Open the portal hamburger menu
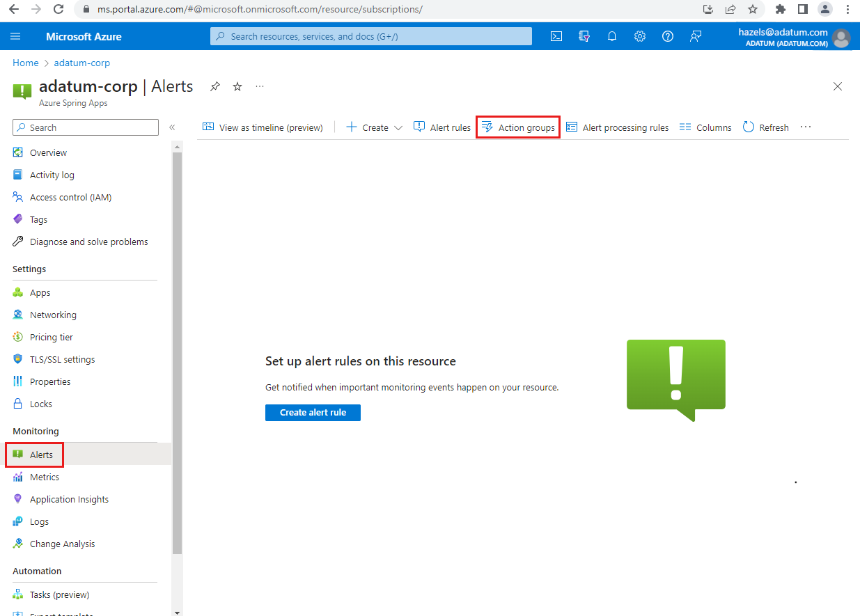 tap(16, 37)
